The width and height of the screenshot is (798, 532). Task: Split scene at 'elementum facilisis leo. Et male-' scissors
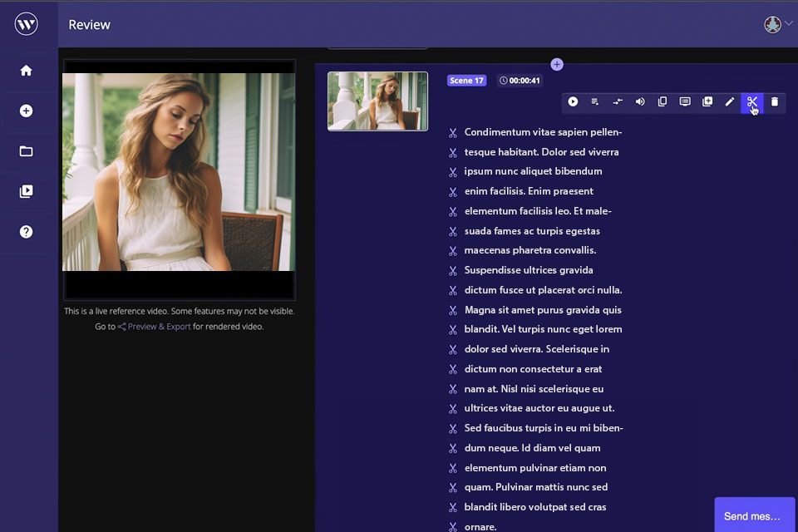tap(453, 212)
